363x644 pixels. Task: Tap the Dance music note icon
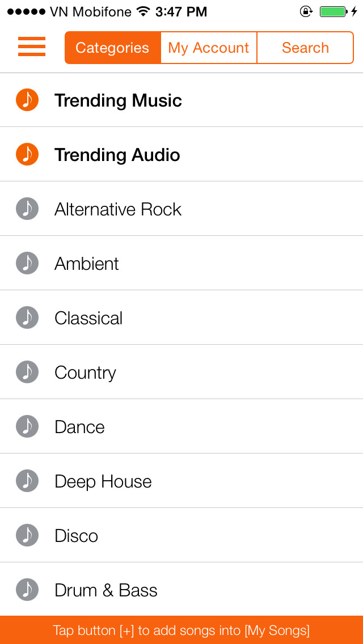click(x=27, y=426)
